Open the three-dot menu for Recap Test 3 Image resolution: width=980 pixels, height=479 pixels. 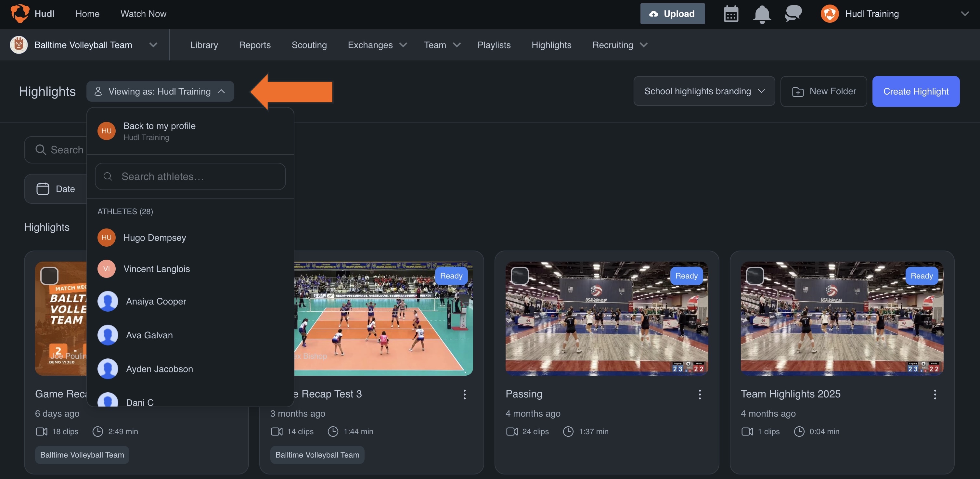pos(465,394)
